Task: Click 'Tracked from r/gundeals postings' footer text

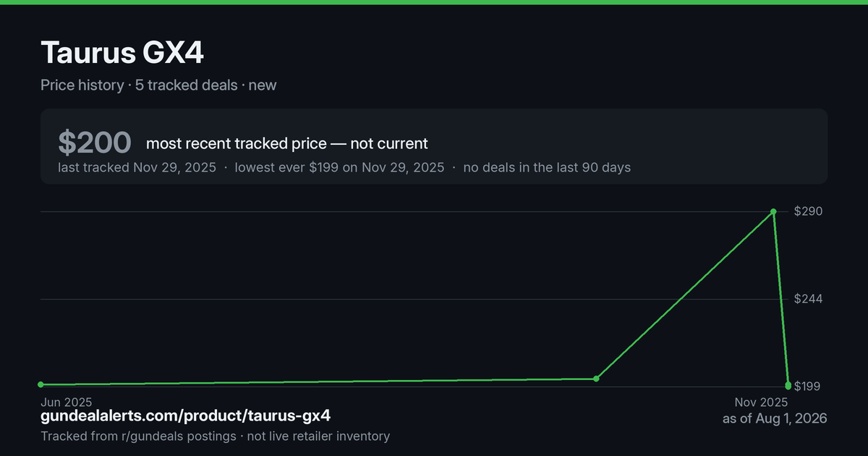Action: pos(138,436)
